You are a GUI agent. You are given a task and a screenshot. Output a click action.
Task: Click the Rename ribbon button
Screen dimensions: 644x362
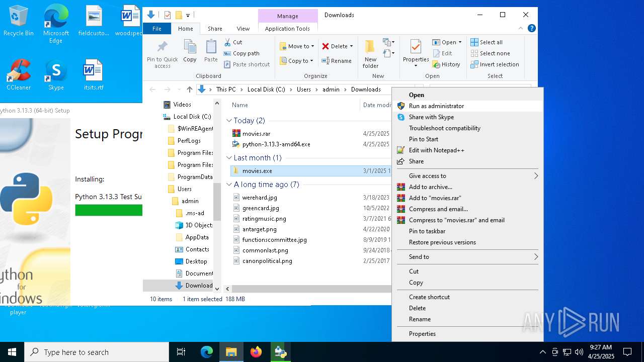point(337,61)
